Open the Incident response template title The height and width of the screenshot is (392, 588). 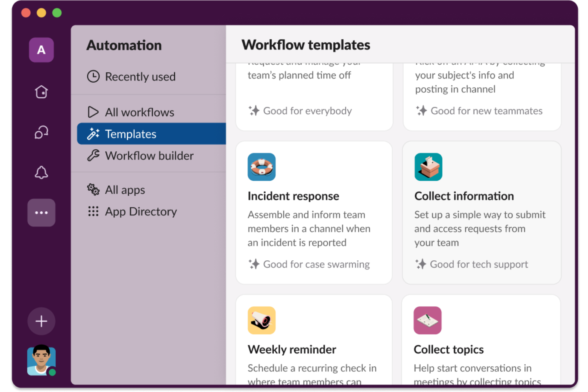[293, 196]
